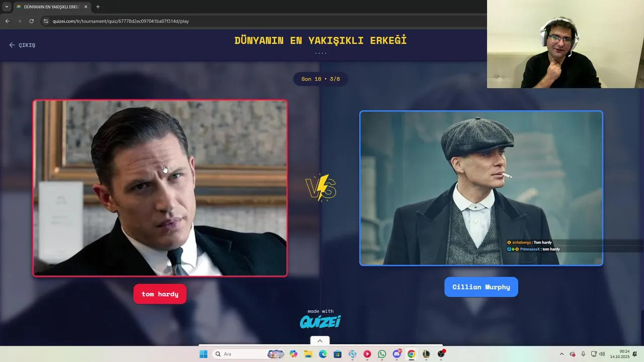
Task: Reload the quizei page
Action: coord(31,21)
